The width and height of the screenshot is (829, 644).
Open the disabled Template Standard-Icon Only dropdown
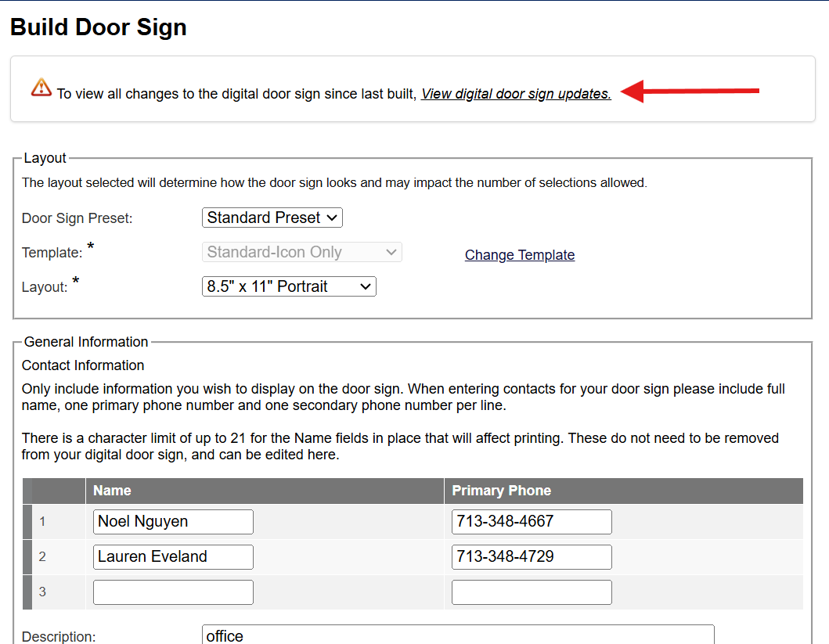coord(302,252)
